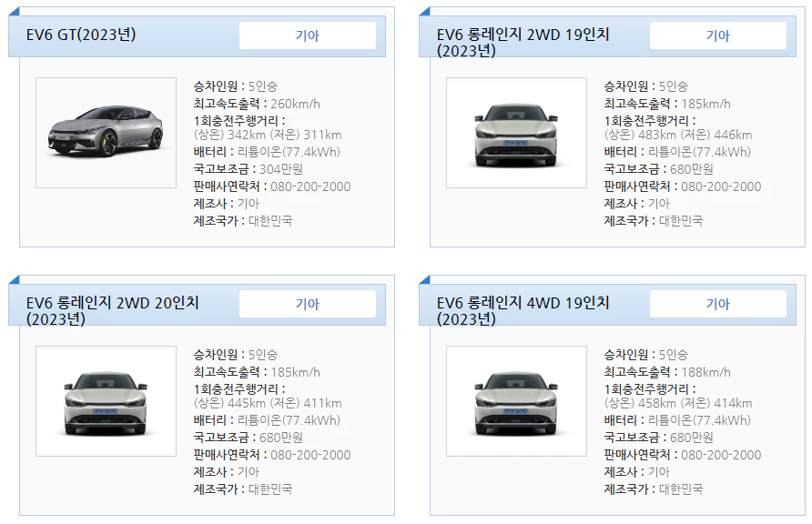Click the 기아 button on 2WD 19인치 card
The image size is (812, 524).
click(x=717, y=35)
